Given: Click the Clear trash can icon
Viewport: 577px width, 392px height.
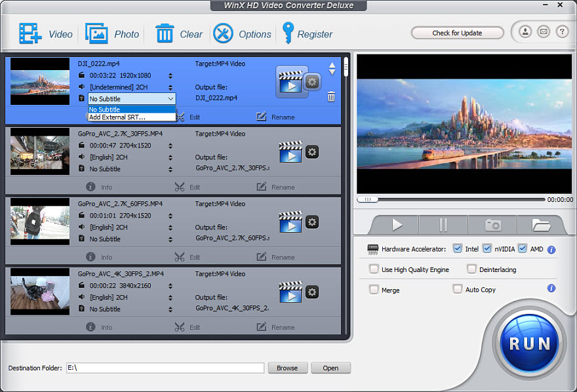Looking at the screenshot, I should click(164, 33).
